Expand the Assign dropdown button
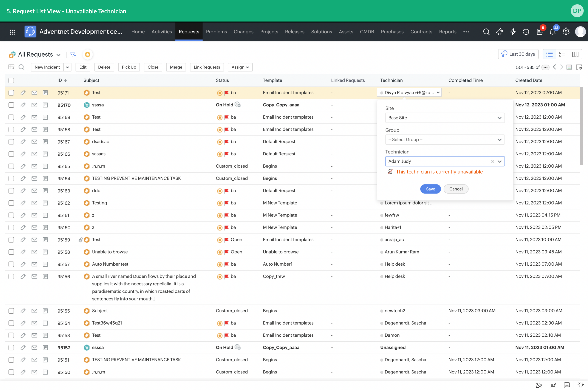This screenshot has height=390, width=588. (x=240, y=67)
